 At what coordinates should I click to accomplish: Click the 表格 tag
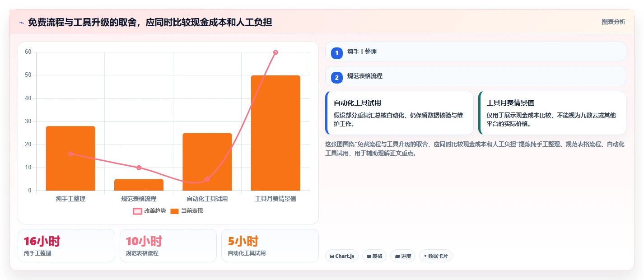coord(374,256)
